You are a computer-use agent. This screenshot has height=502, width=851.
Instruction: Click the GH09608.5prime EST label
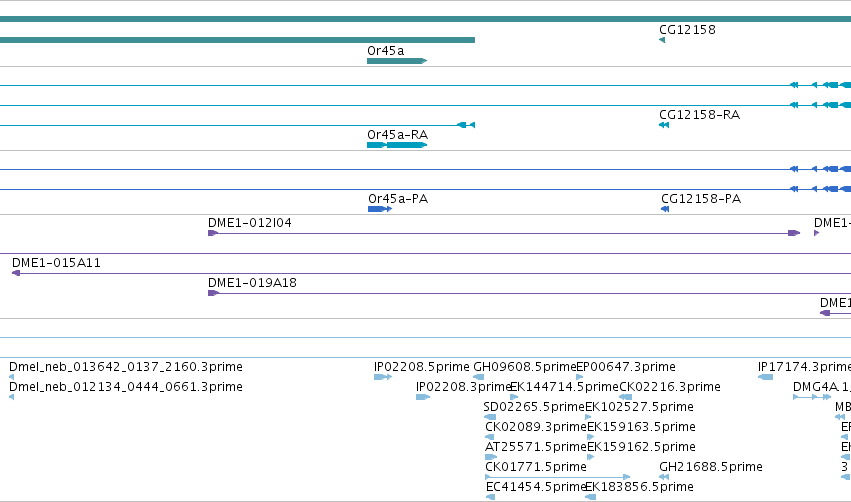(x=525, y=367)
